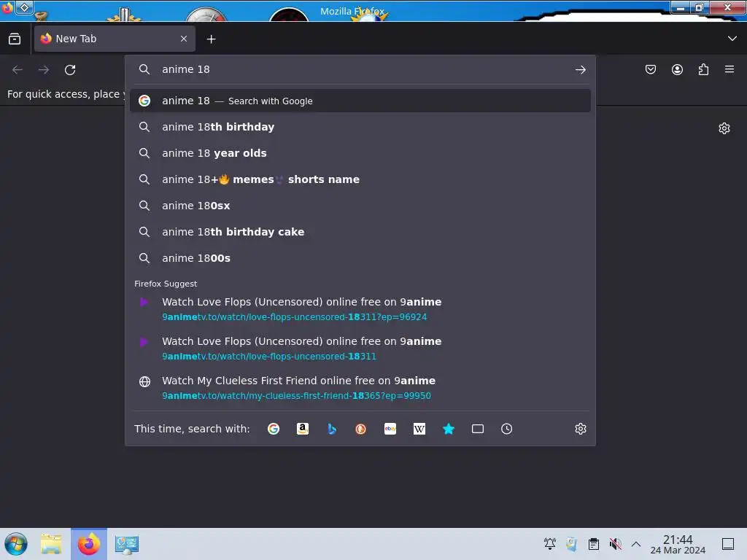The image size is (747, 560).
Task: List all tabs dropdown arrow
Action: (732, 39)
